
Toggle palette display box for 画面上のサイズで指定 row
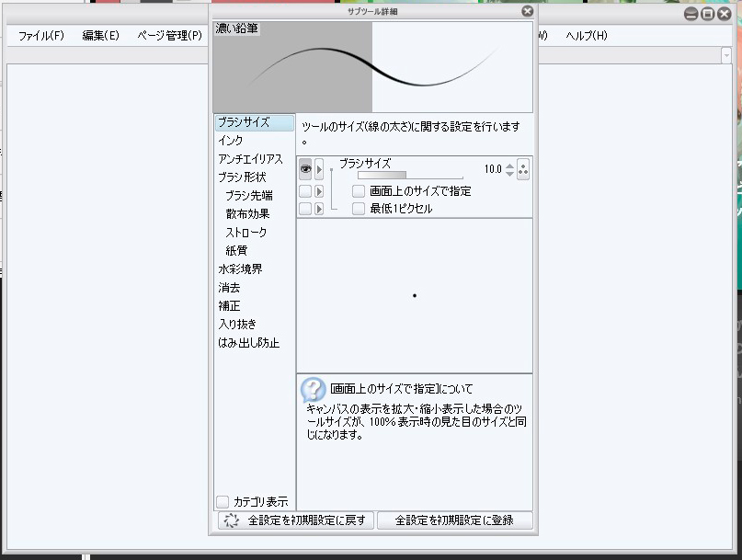pos(305,191)
